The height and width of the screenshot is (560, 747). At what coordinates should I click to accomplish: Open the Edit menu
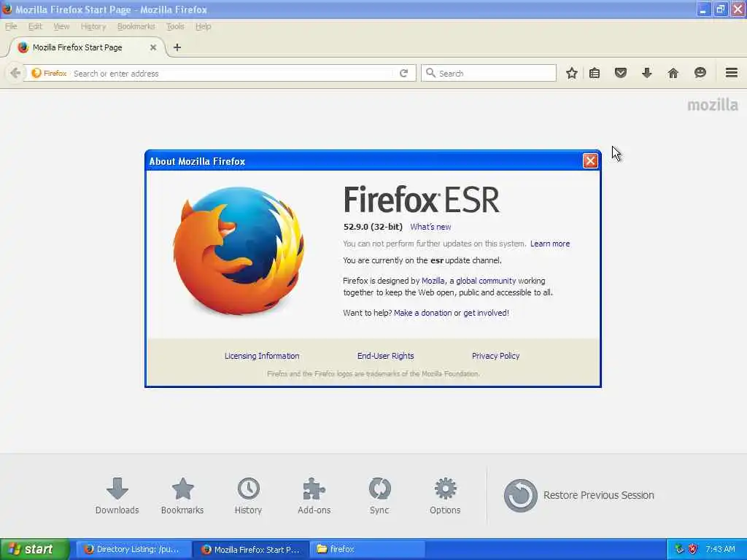pos(35,27)
